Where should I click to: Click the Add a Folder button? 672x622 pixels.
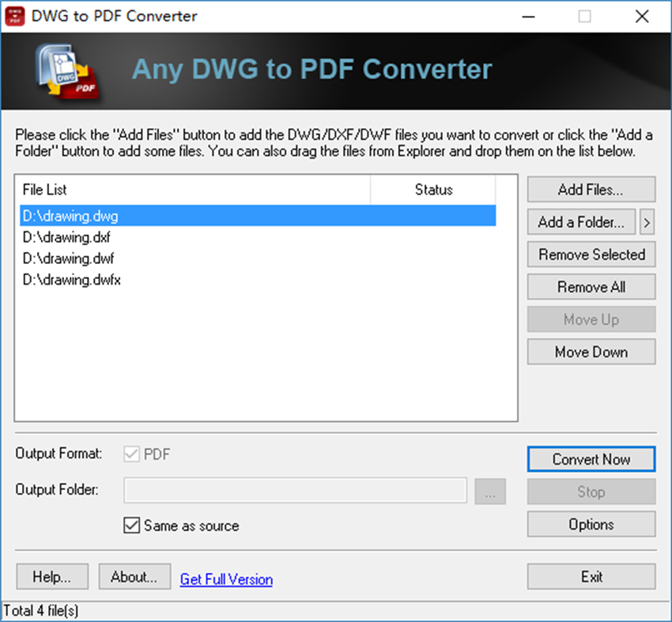[581, 222]
